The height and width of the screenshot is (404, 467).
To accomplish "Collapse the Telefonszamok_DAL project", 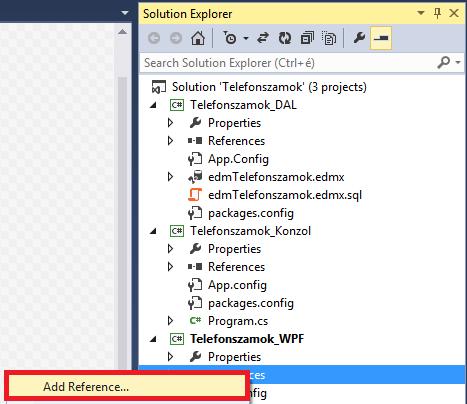I will [153, 105].
